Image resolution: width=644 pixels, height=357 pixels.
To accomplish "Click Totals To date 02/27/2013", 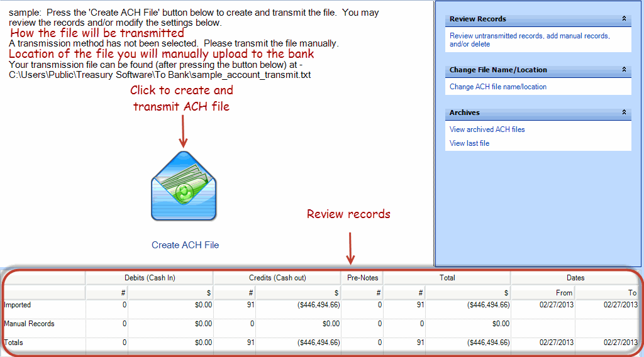I will tap(621, 343).
